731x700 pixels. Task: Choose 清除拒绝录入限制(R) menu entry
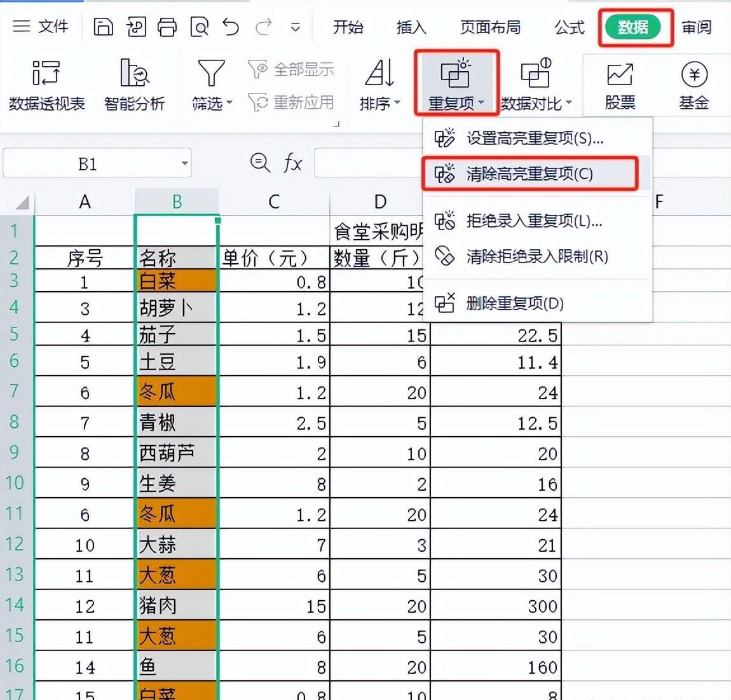point(537,256)
